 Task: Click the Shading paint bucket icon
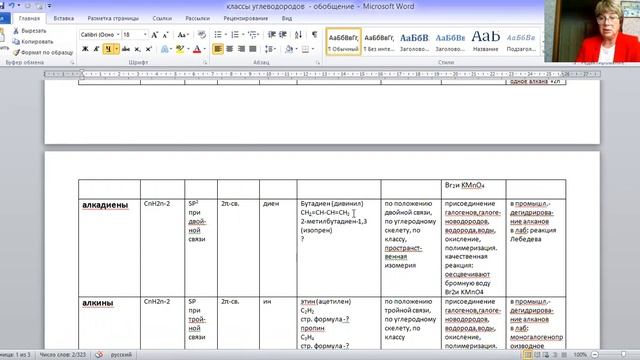pyautogui.click(x=289, y=49)
